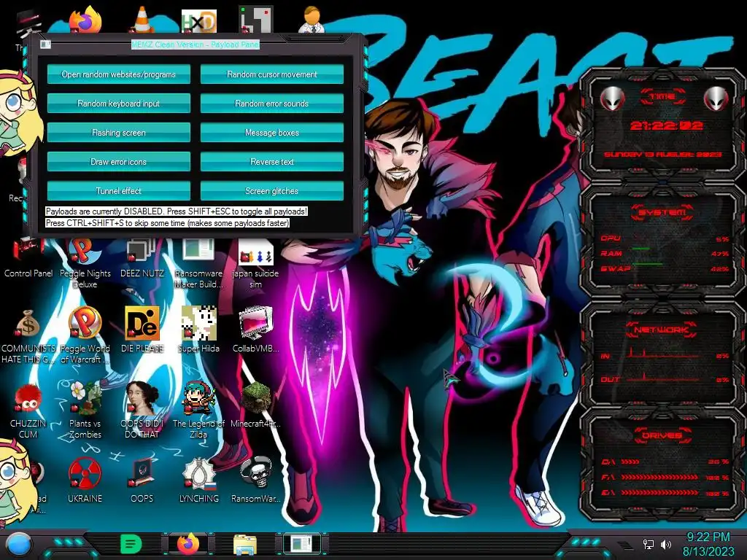Select the UKRAINE radiation icon

tap(85, 480)
